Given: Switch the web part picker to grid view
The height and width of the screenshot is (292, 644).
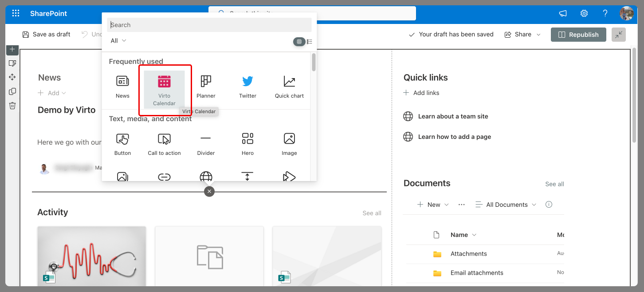Looking at the screenshot, I should [x=299, y=41].
